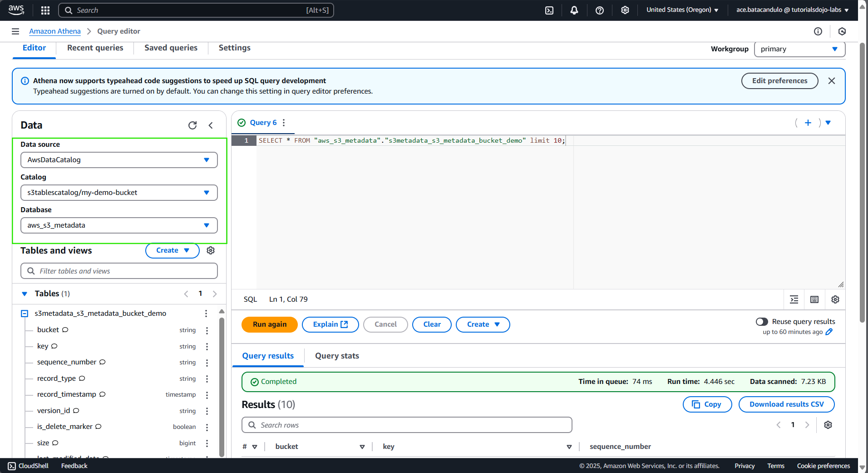
Task: Select the Query 6 tab
Action: pyautogui.click(x=263, y=123)
